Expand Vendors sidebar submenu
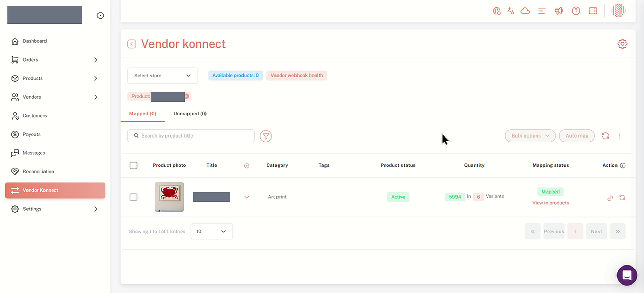This screenshot has width=644, height=293. 96,97
